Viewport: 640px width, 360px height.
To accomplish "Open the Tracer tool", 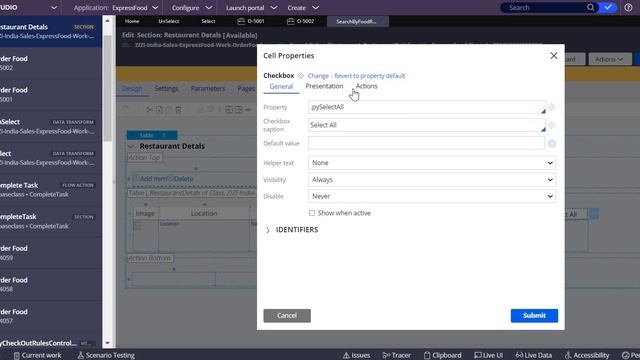I will click(x=397, y=355).
